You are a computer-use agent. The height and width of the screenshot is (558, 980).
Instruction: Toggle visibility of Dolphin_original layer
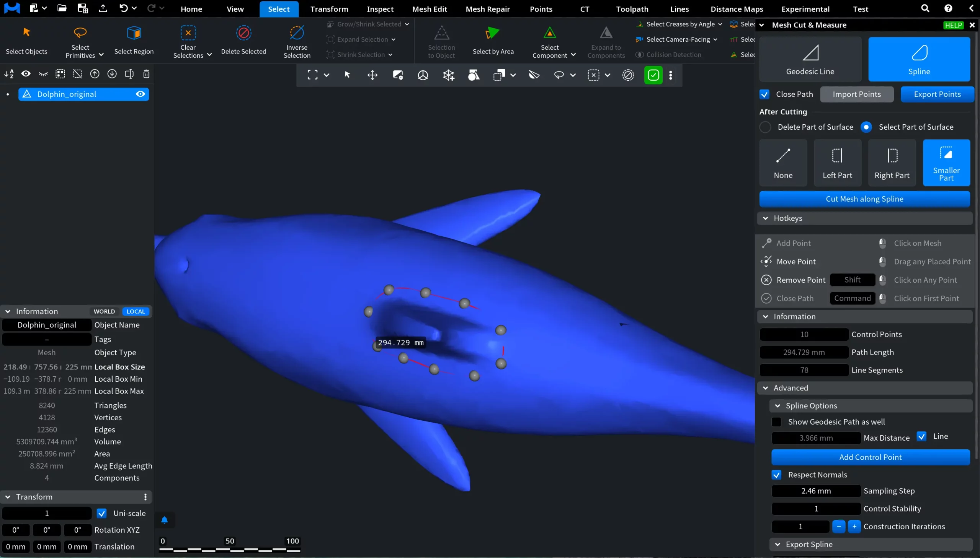click(140, 94)
